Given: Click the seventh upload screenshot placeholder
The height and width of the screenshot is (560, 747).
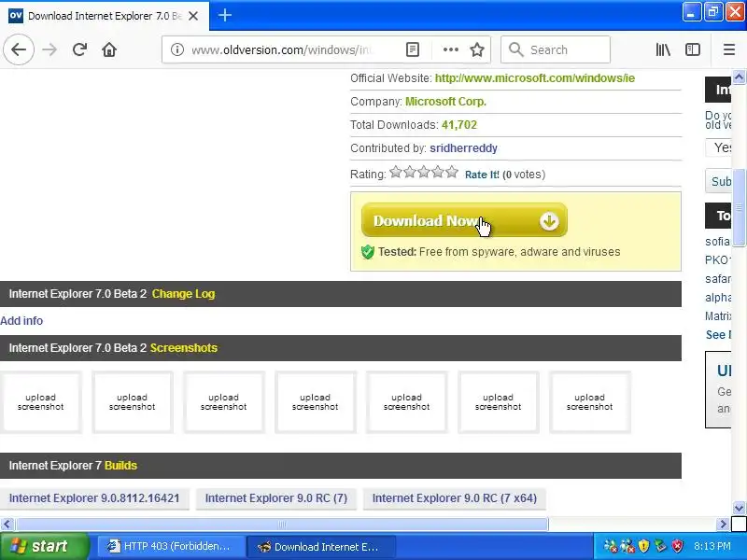Looking at the screenshot, I should point(589,402).
